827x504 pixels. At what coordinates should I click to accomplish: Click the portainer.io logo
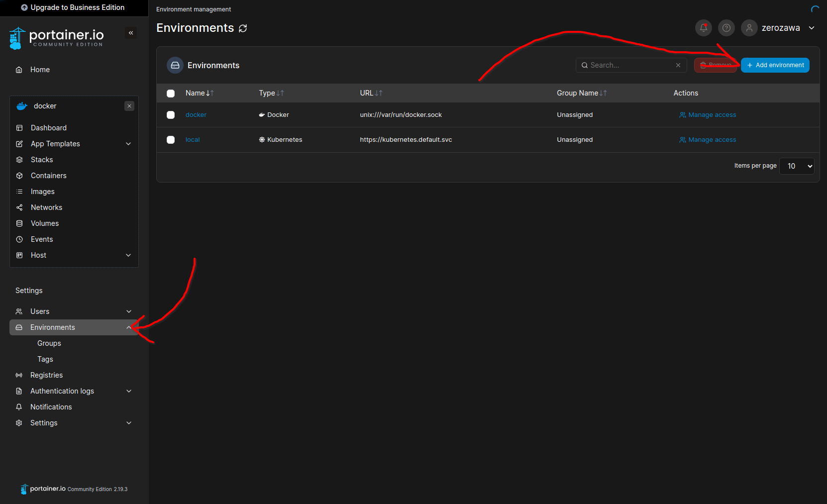56,38
